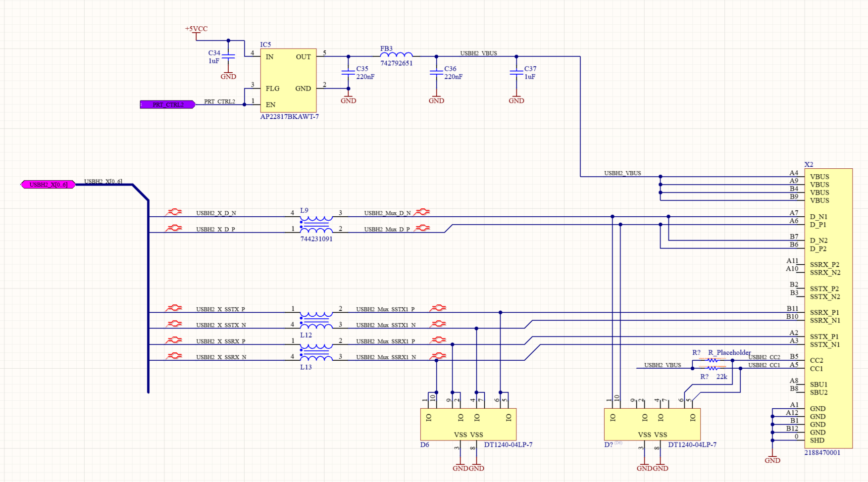This screenshot has height=482, width=868.
Task: Click the 22k resistor on USBH2_CC1
Action: pyautogui.click(x=712, y=369)
